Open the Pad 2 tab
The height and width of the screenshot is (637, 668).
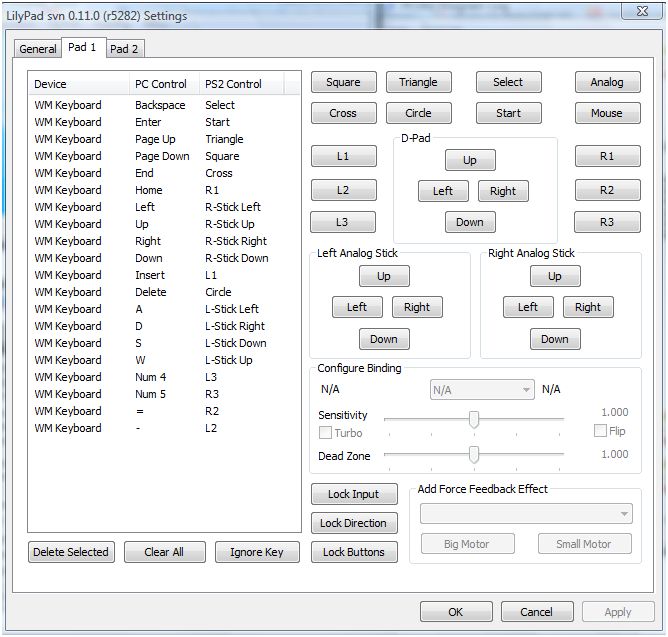coord(124,49)
